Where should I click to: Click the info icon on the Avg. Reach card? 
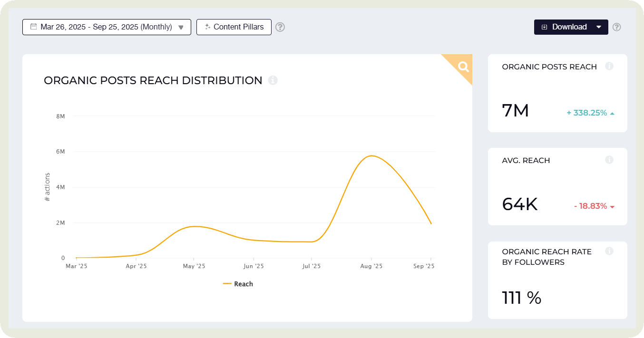click(609, 160)
